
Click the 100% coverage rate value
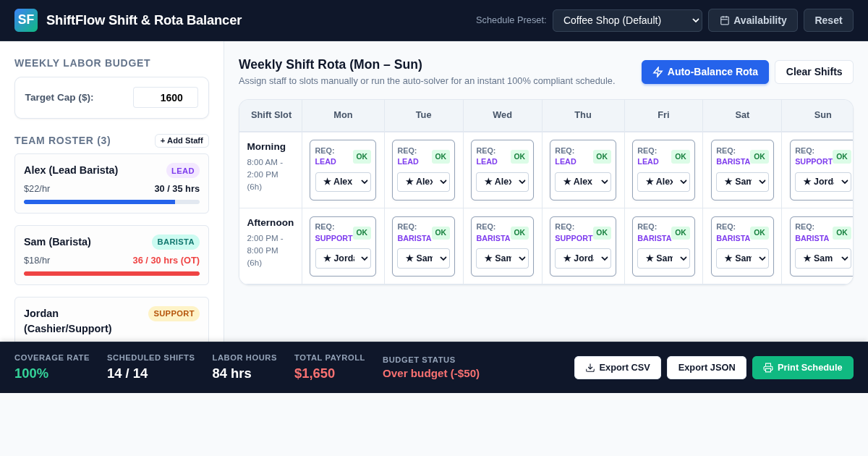point(31,373)
